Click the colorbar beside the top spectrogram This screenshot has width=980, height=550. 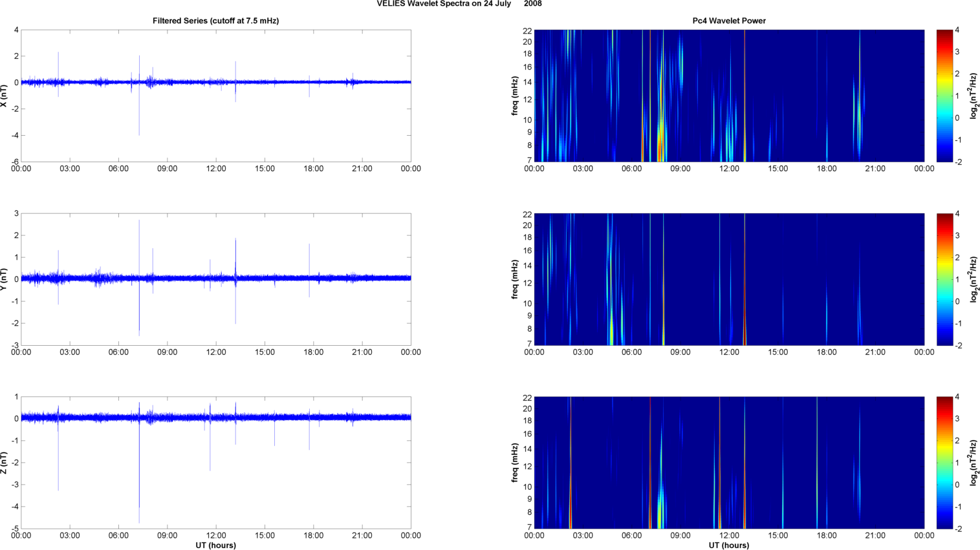click(944, 96)
